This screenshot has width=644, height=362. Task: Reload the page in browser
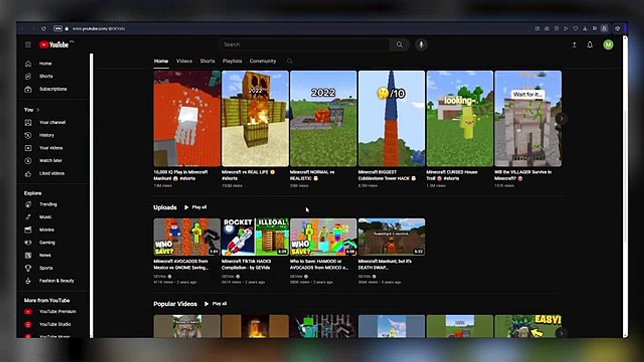pyautogui.click(x=44, y=29)
